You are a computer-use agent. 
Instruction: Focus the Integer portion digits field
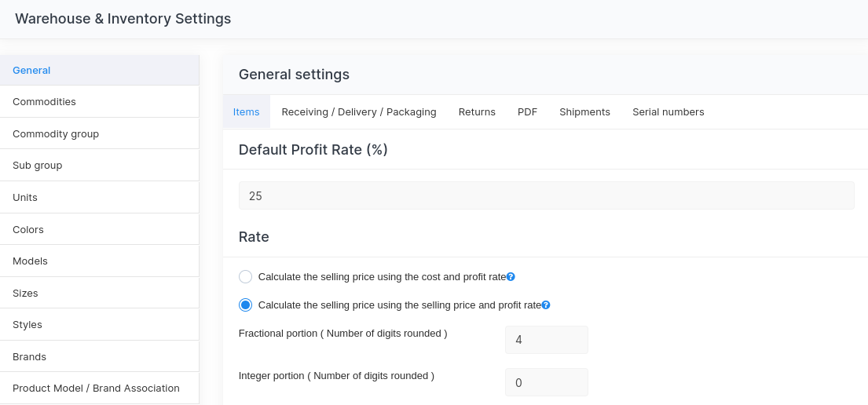[x=546, y=382]
